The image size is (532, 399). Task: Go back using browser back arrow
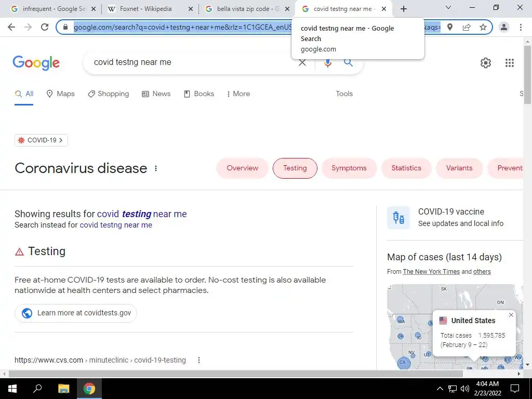point(11,27)
